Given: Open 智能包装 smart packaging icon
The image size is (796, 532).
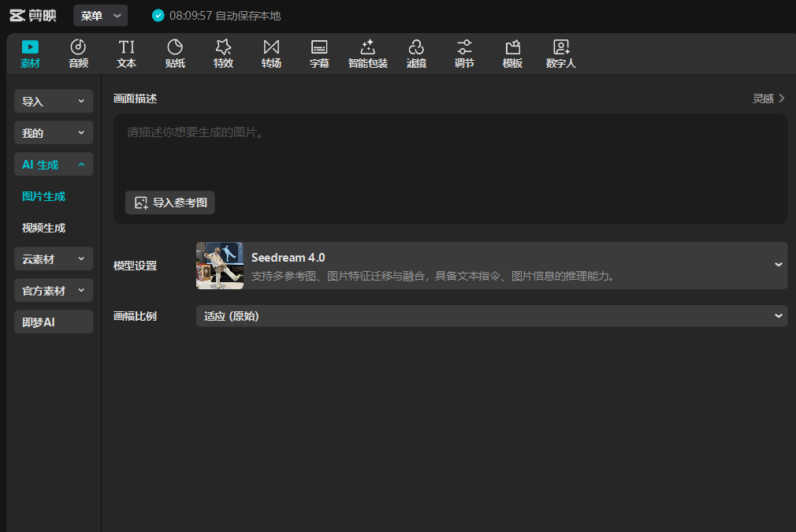Looking at the screenshot, I should point(367,48).
